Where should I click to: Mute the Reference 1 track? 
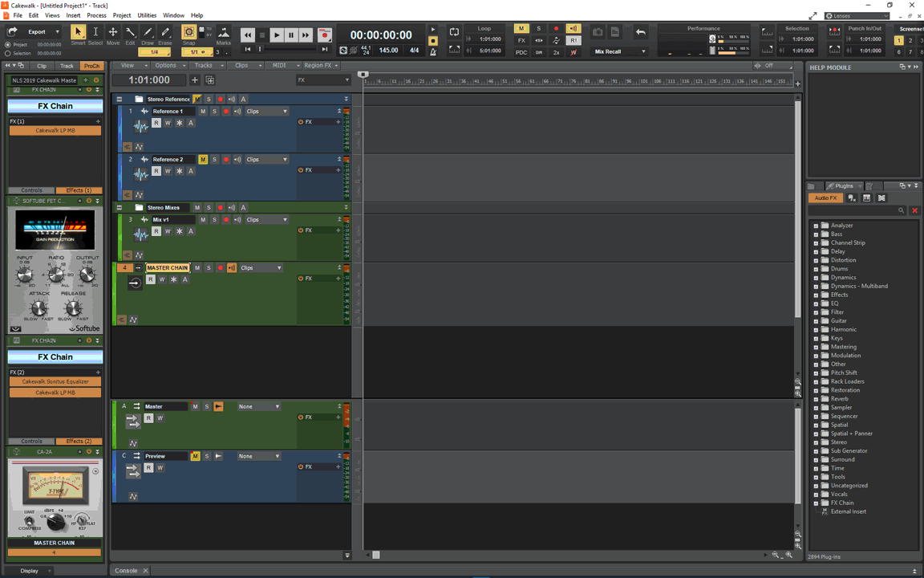203,111
